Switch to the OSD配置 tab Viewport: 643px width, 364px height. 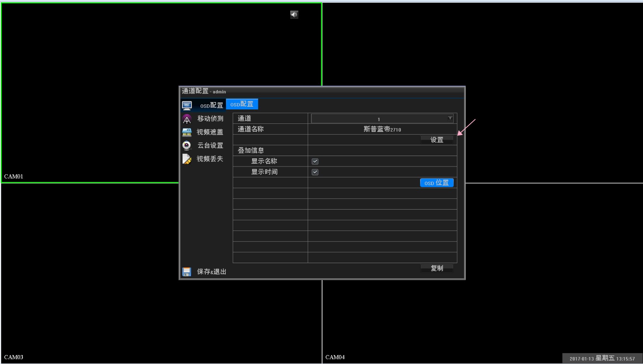point(242,104)
